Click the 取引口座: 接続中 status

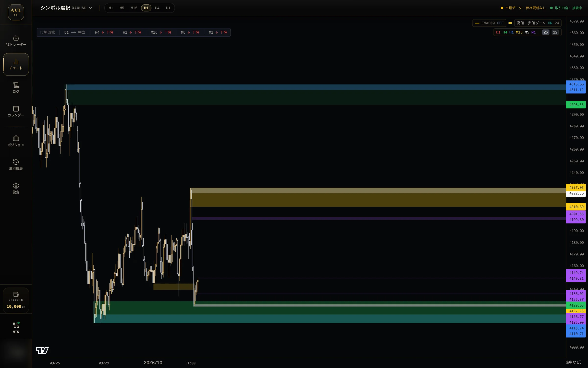[566, 8]
